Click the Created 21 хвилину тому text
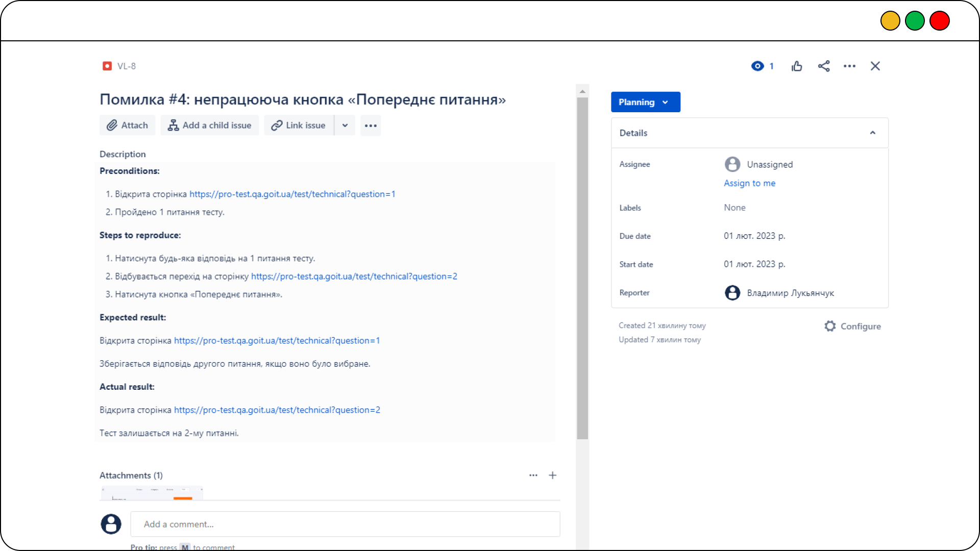 pos(662,325)
